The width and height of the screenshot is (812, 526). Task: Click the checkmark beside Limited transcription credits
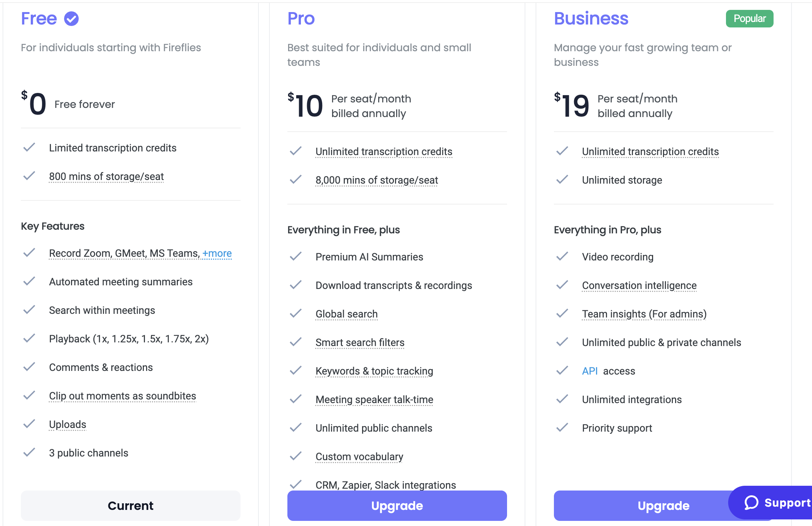(x=29, y=147)
